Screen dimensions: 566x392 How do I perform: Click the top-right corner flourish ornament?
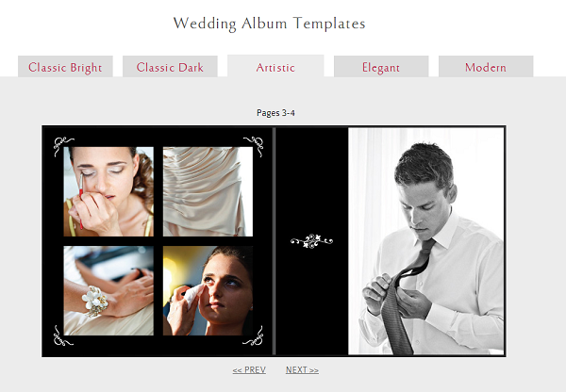click(x=254, y=146)
